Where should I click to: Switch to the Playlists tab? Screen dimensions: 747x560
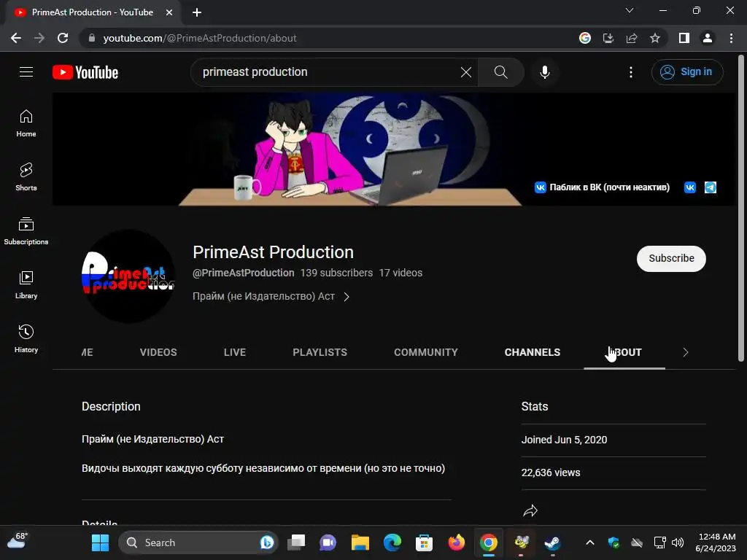(x=320, y=352)
